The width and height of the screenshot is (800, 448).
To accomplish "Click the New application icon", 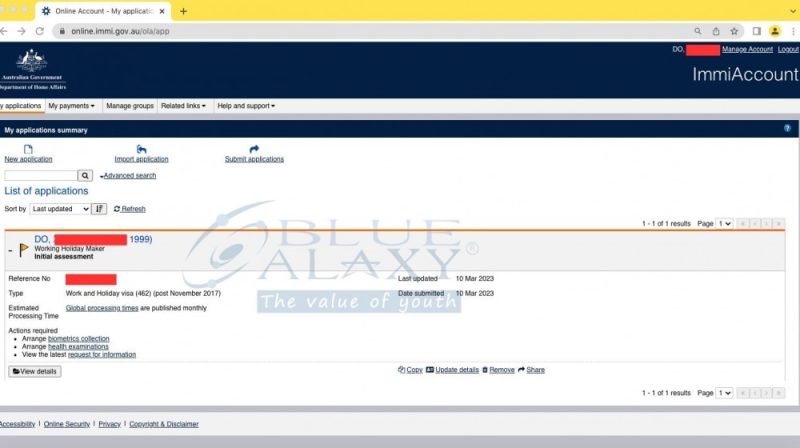I will 28,149.
